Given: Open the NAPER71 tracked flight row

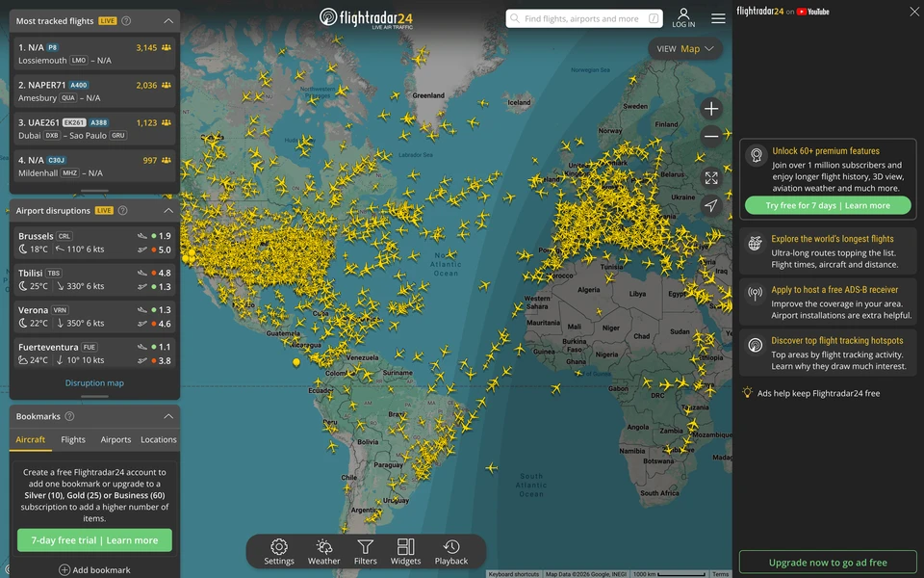Looking at the screenshot, I should (94, 91).
